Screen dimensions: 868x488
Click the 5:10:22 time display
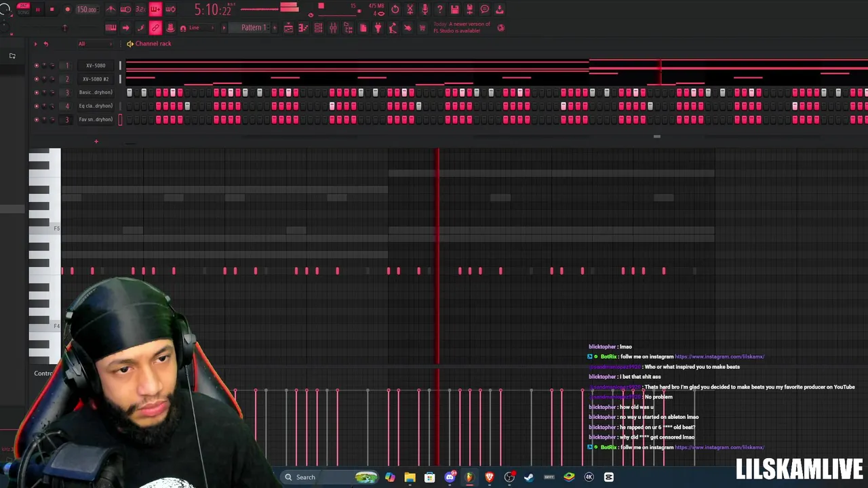[212, 9]
